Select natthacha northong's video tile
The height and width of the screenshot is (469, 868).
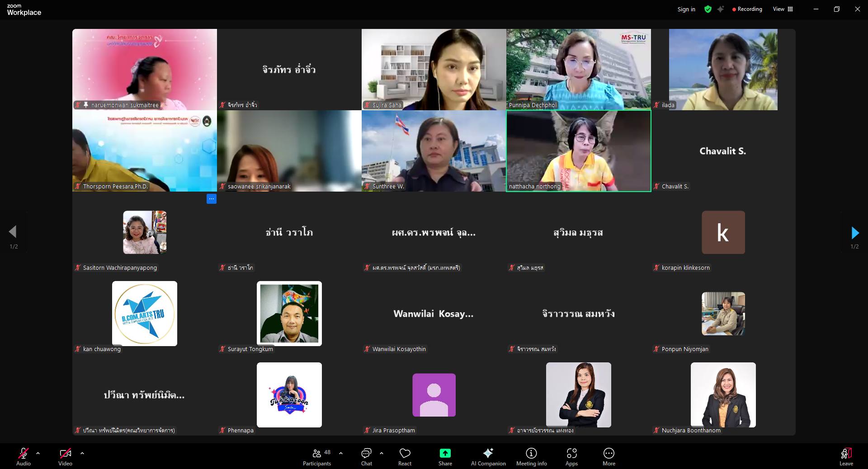click(578, 150)
